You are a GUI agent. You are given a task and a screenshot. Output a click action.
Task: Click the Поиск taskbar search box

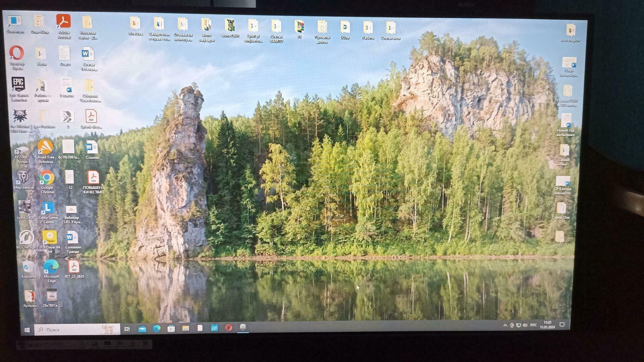(x=77, y=329)
